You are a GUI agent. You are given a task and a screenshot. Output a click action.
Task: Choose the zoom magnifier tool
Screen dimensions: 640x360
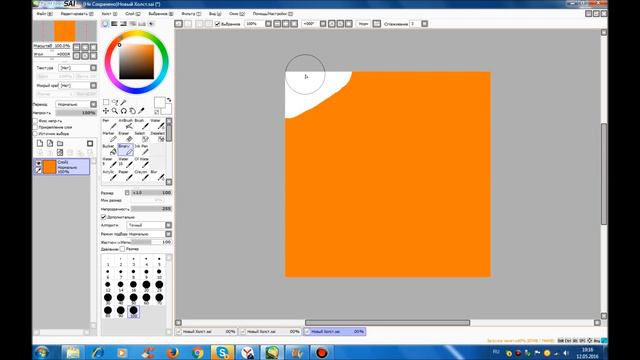115,111
